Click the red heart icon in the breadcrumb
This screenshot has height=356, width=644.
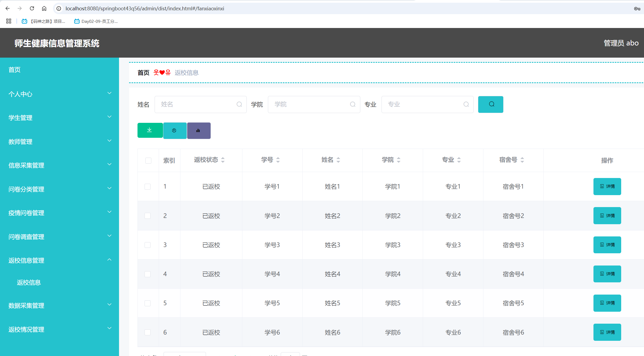[162, 72]
